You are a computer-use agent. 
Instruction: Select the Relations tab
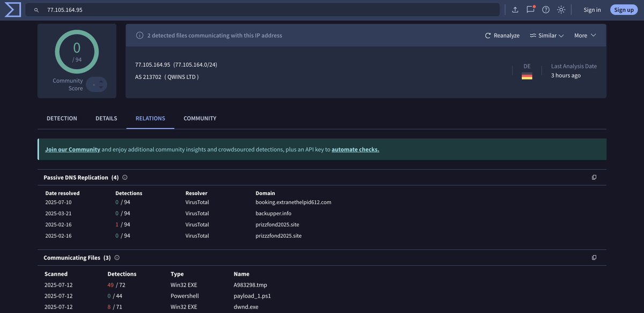150,118
